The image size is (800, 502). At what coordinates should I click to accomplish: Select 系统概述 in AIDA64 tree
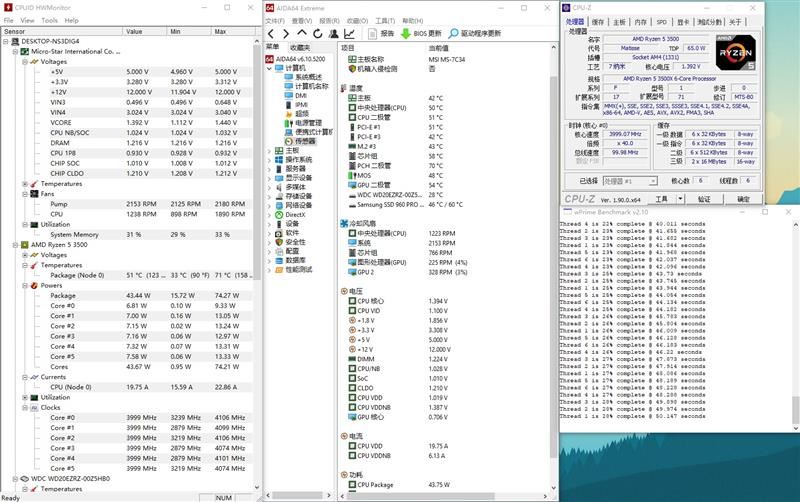[x=308, y=77]
